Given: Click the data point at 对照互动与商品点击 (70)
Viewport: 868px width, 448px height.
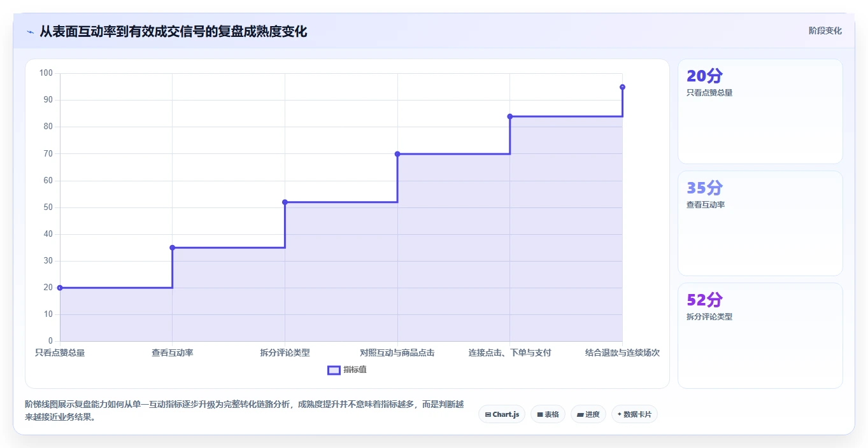Looking at the screenshot, I should (x=397, y=154).
